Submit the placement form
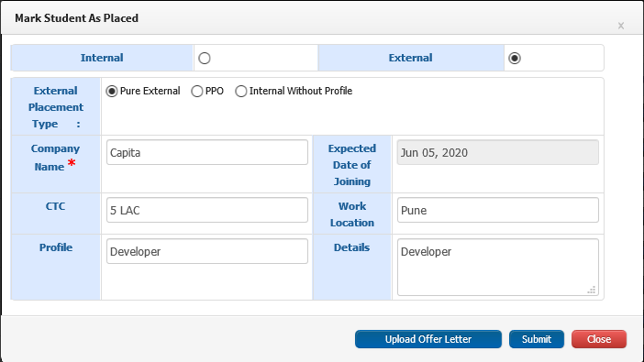Screen dimensions: 644x362 pyautogui.click(x=537, y=339)
